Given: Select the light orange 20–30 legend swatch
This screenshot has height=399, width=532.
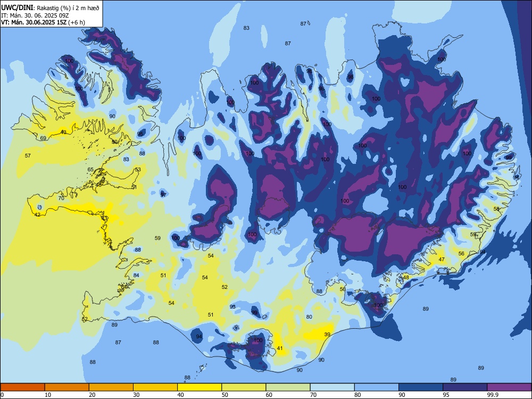Looking at the screenshot, I should tap(111, 387).
